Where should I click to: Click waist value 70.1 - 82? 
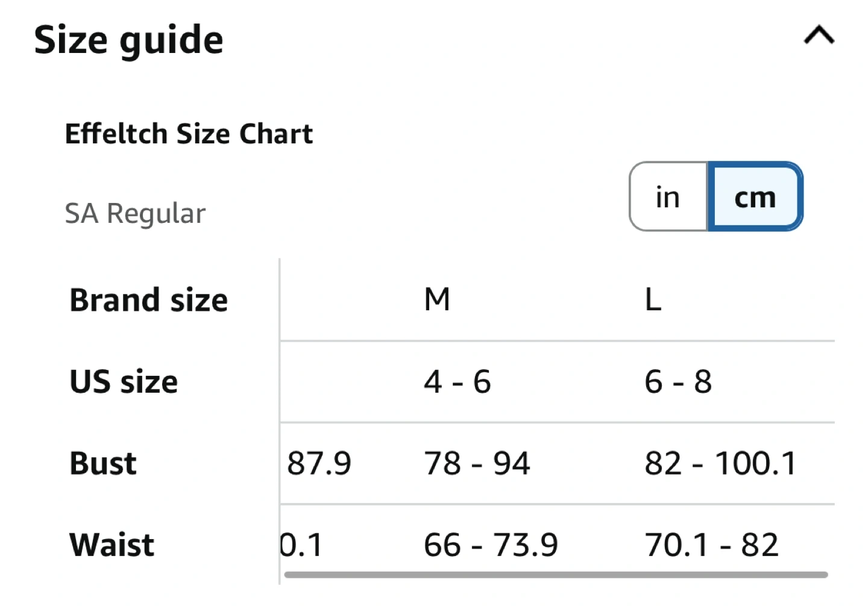point(711,545)
